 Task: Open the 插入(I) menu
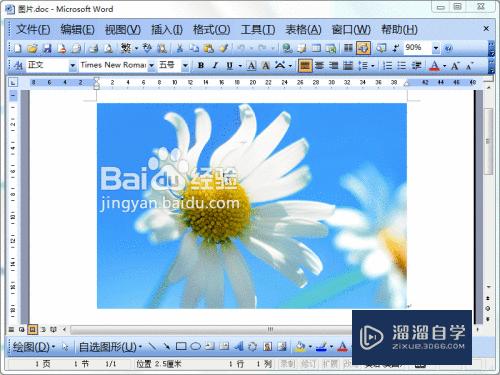pos(167,30)
